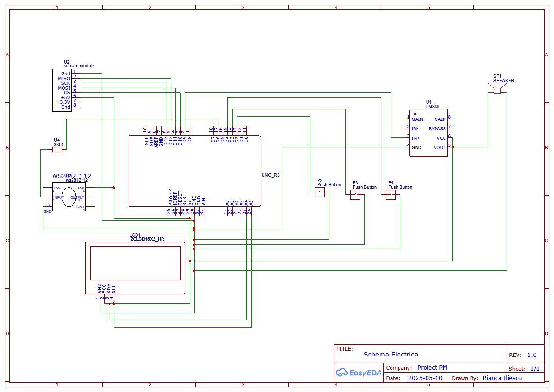
Task: Click the D13 pin label on UNO
Action: [166, 141]
